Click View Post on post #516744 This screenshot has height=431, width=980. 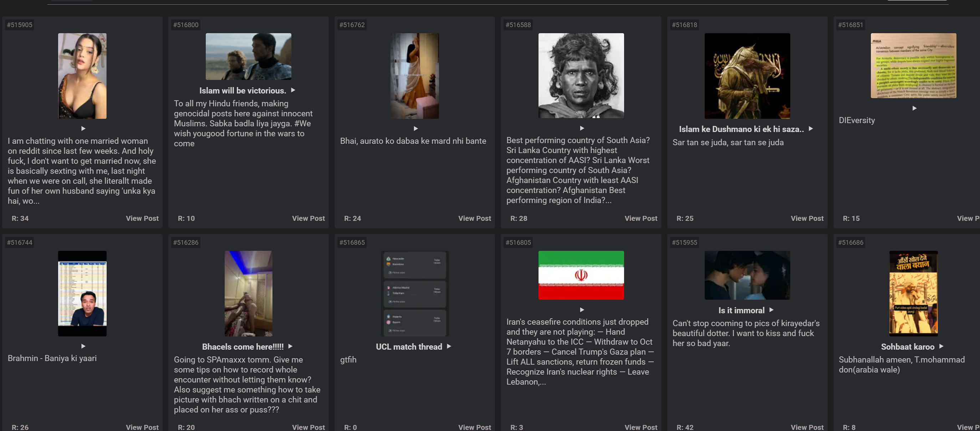(142, 427)
